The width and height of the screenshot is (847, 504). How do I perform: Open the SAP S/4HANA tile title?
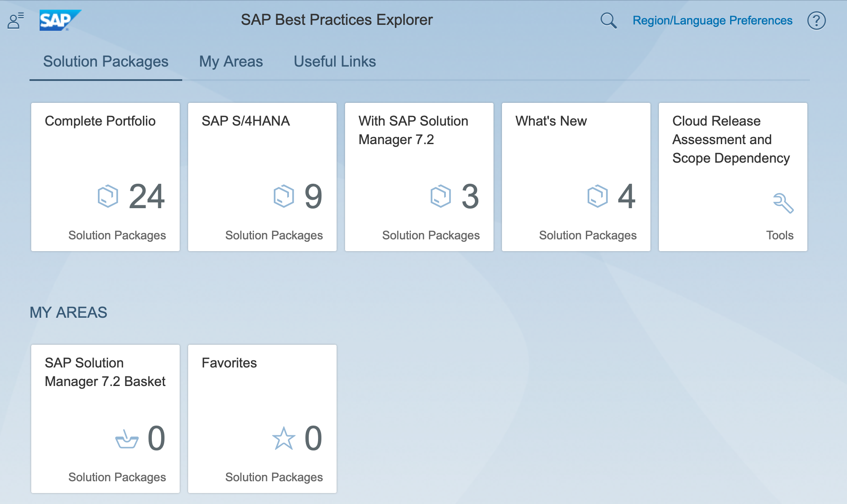tap(245, 121)
